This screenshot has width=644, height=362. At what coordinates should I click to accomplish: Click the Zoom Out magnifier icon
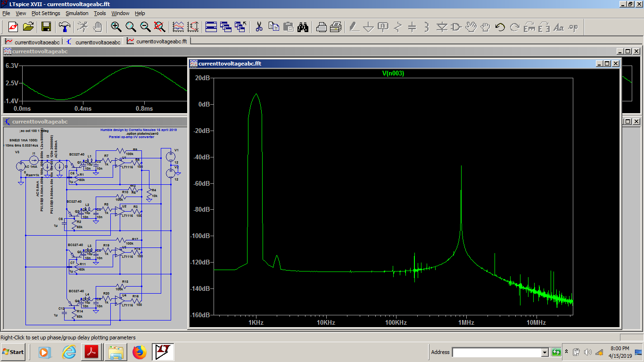(145, 27)
